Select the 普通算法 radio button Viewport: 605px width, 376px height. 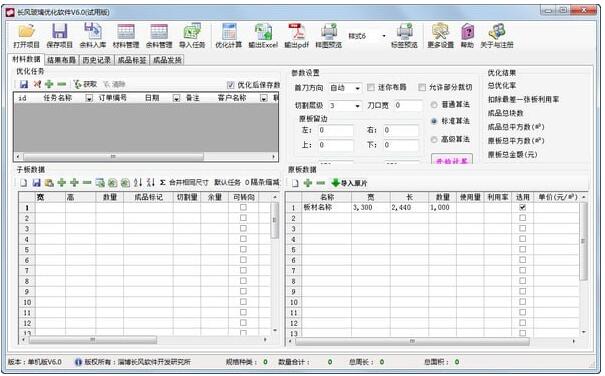[x=434, y=105]
